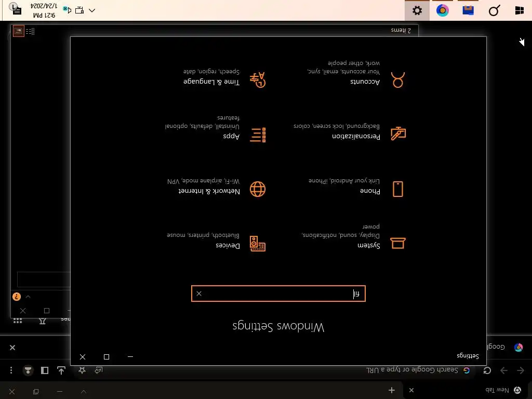Click the Personalization label
532x399 pixels.
(356, 137)
